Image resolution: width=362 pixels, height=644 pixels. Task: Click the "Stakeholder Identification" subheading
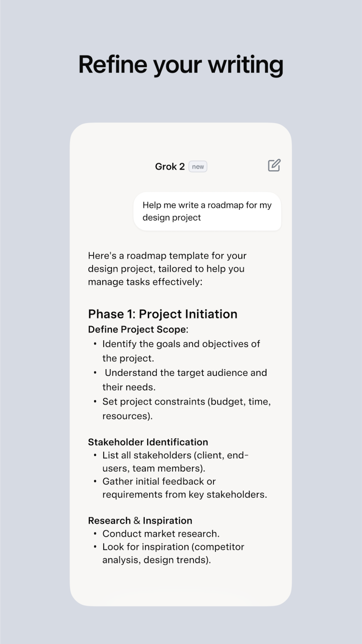click(148, 442)
